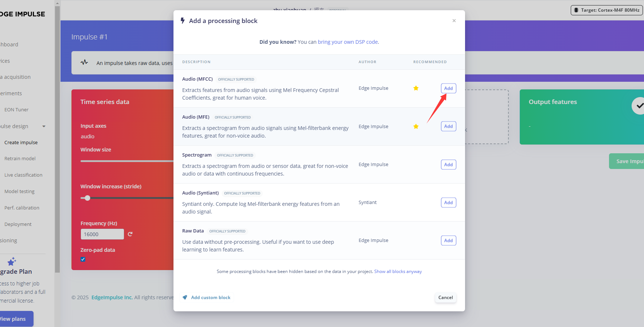644x327 pixels.
Task: Toggle the Zero-pad data checkbox
Action: click(83, 259)
